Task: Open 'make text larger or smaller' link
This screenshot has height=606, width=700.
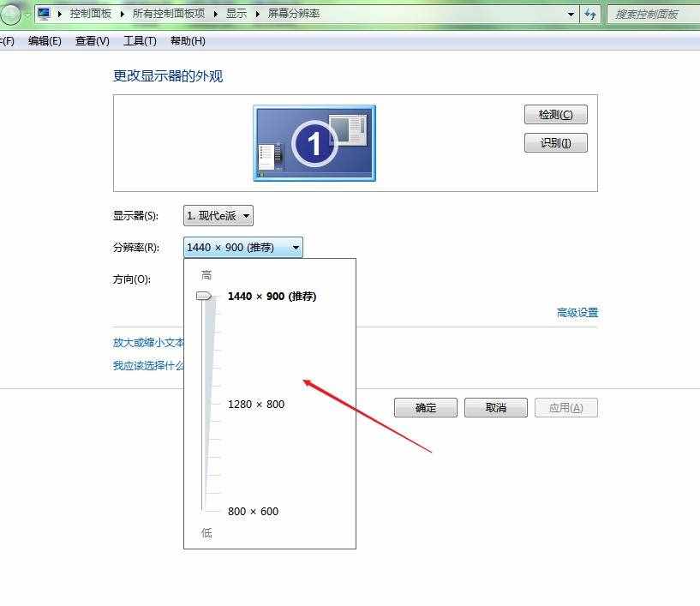Action: coord(148,343)
